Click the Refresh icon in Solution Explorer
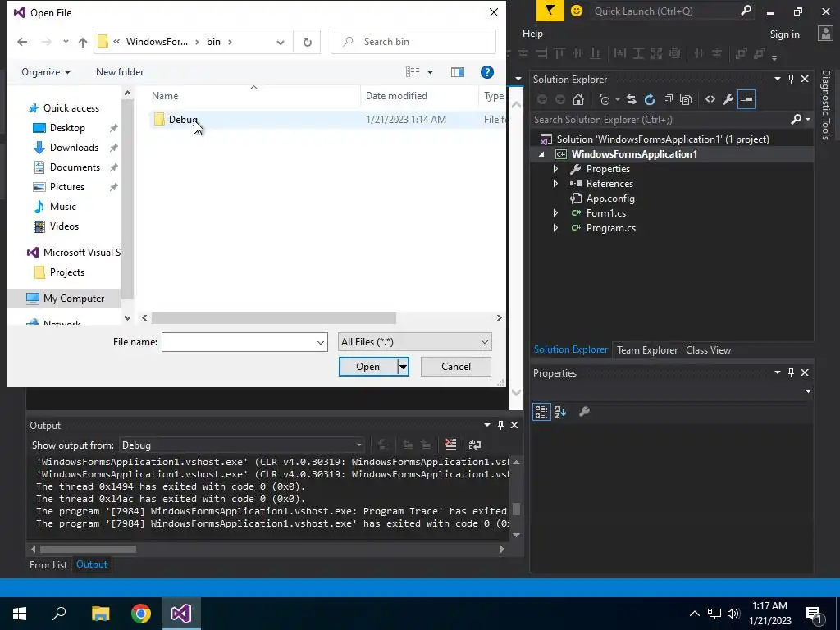The height and width of the screenshot is (630, 840). pos(650,99)
